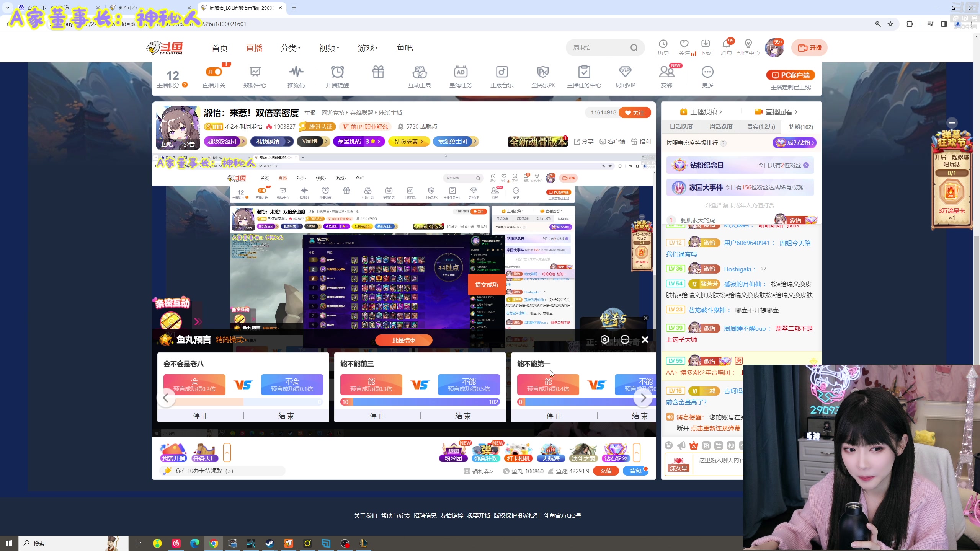Open 房间VIP diamond icon
This screenshot has width=980, height=551.
pos(625,72)
